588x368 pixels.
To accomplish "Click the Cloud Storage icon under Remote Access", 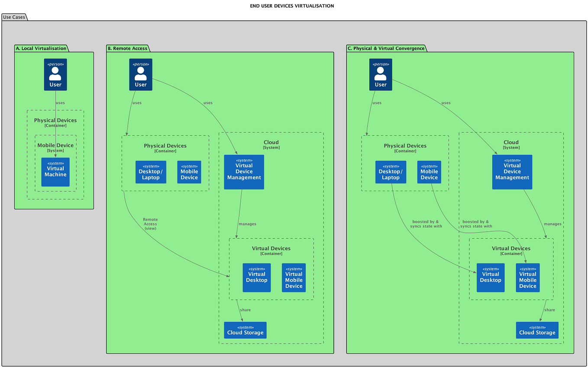I will (245, 330).
